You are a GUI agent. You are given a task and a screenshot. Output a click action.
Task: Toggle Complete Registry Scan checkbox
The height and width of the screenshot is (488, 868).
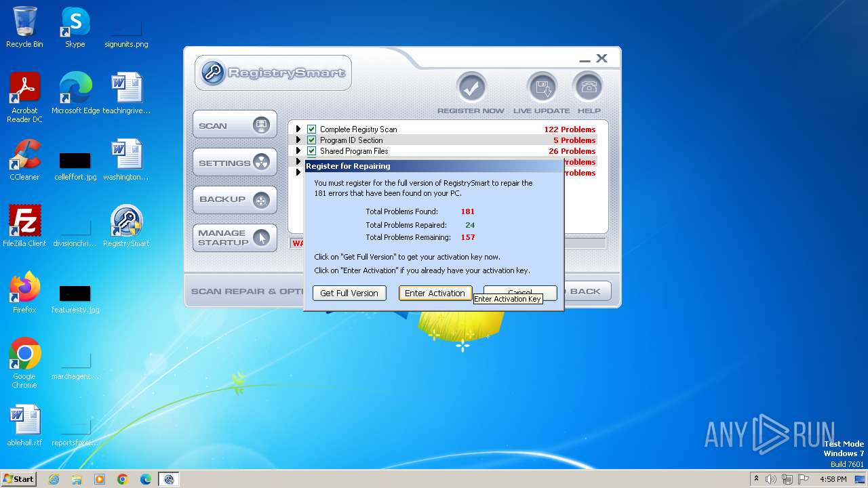pyautogui.click(x=312, y=129)
